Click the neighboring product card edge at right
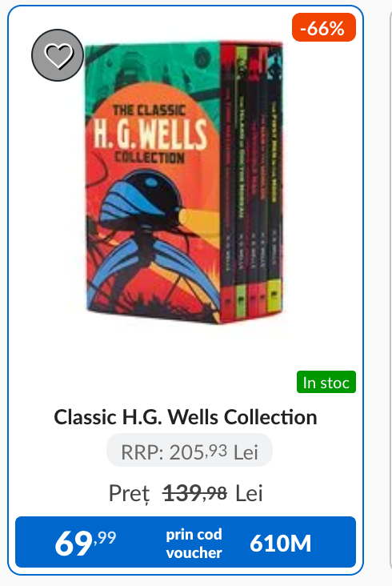This screenshot has width=392, height=586. [390, 293]
